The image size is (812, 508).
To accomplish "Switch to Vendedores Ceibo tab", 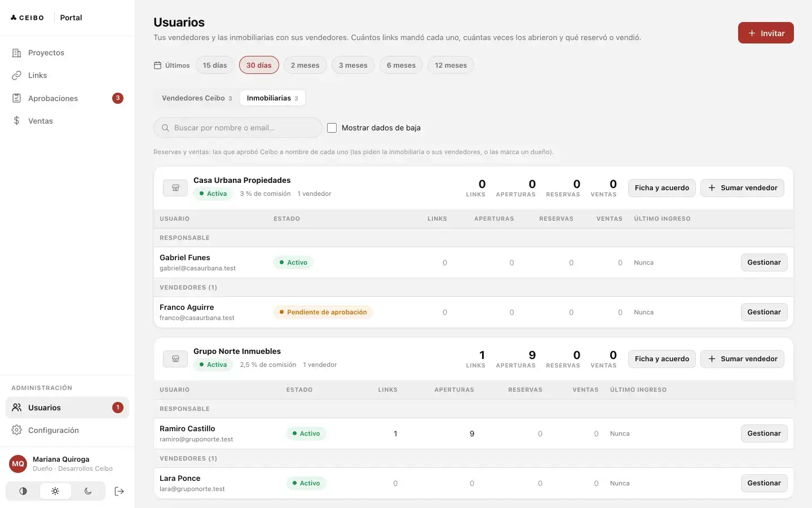I will tap(197, 98).
